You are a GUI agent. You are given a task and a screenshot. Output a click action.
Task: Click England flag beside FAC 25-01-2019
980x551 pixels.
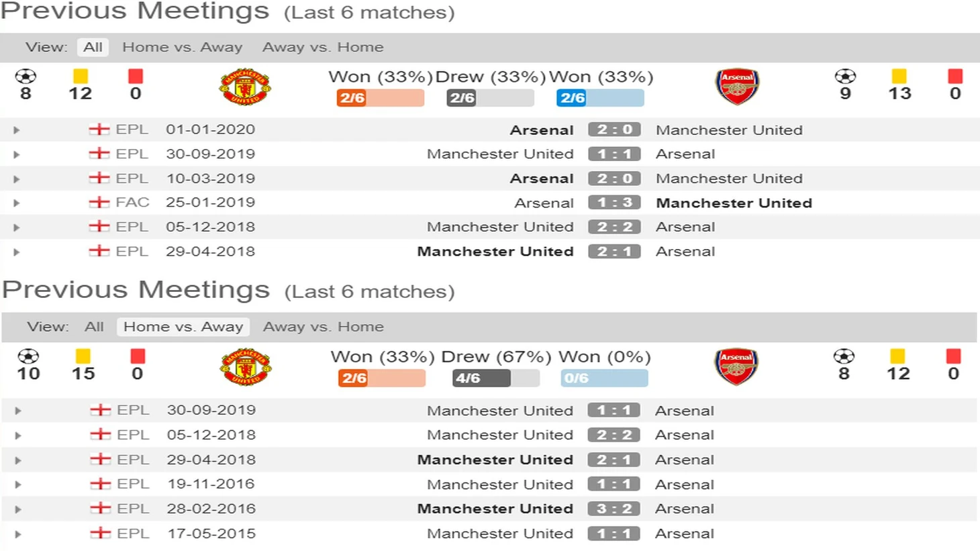pos(99,202)
